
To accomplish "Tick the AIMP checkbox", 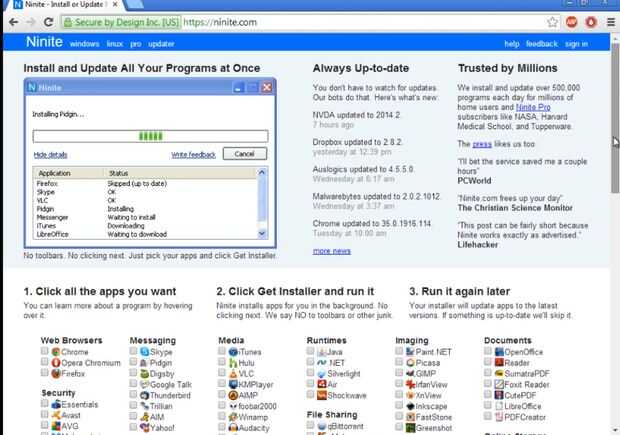I will click(x=221, y=394).
